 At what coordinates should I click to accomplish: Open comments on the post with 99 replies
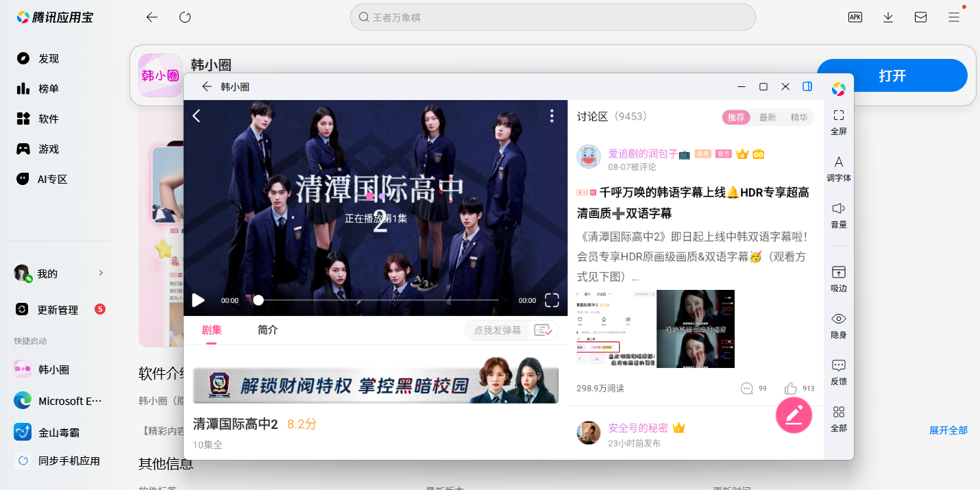pyautogui.click(x=747, y=389)
